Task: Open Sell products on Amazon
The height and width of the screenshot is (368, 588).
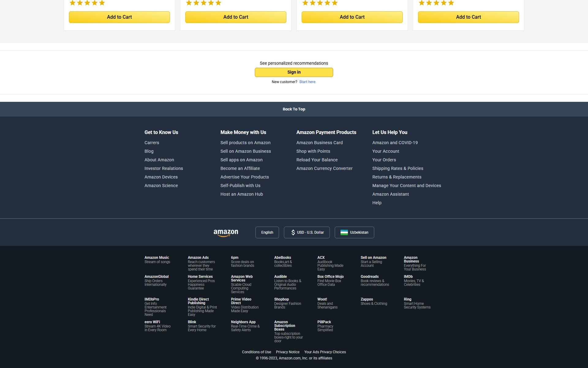Action: pos(245,143)
